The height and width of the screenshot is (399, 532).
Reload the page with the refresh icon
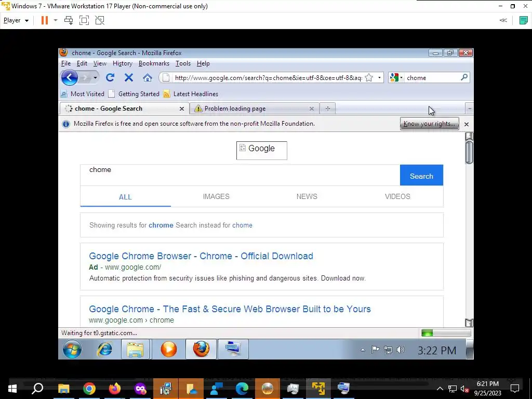pyautogui.click(x=110, y=78)
